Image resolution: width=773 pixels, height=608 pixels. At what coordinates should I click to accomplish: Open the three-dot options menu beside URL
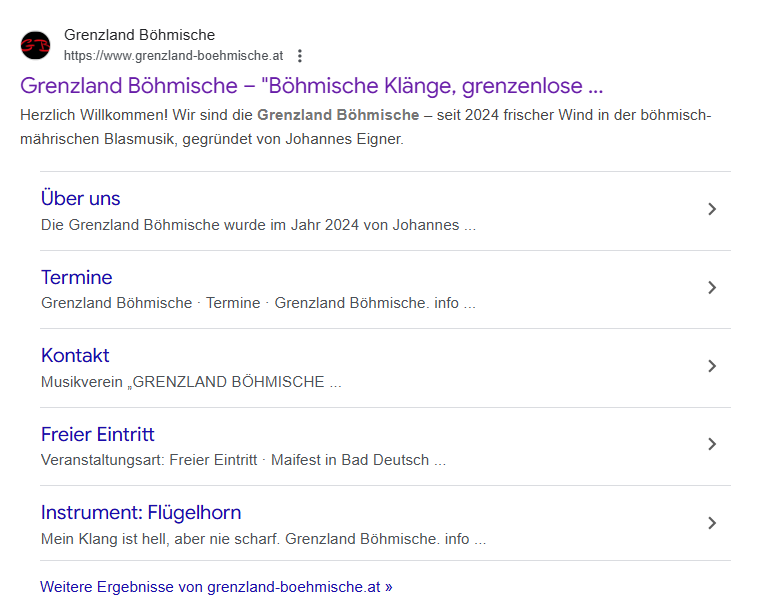[x=300, y=56]
